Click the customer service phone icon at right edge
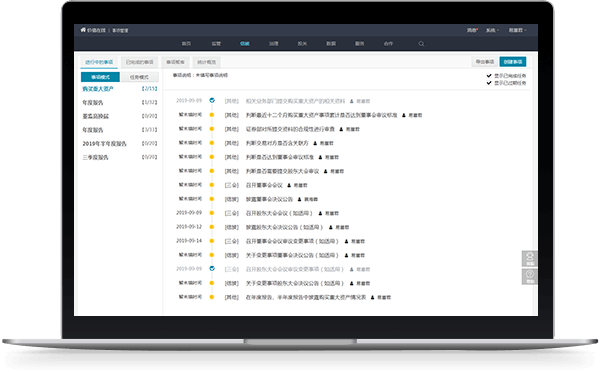 530,259
